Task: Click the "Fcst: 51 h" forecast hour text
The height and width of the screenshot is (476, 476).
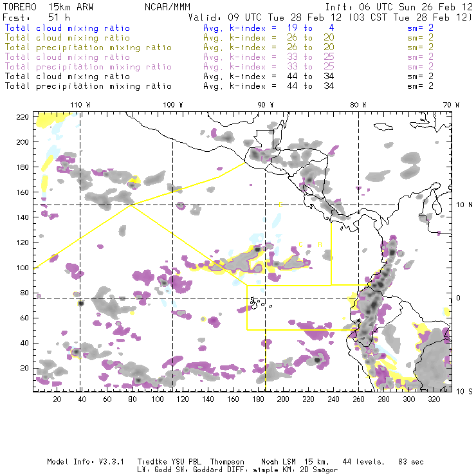Action: tap(36, 17)
